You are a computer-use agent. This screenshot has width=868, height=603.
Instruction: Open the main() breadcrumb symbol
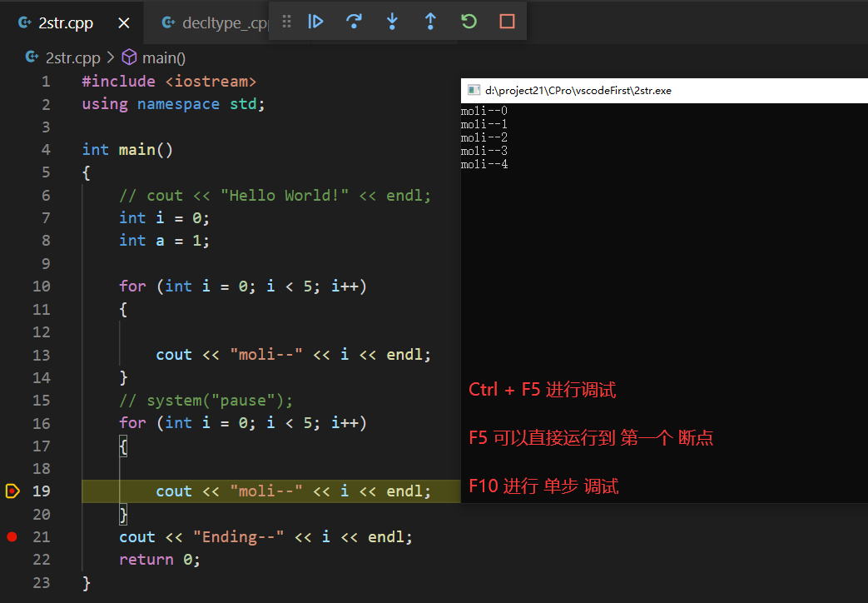164,57
